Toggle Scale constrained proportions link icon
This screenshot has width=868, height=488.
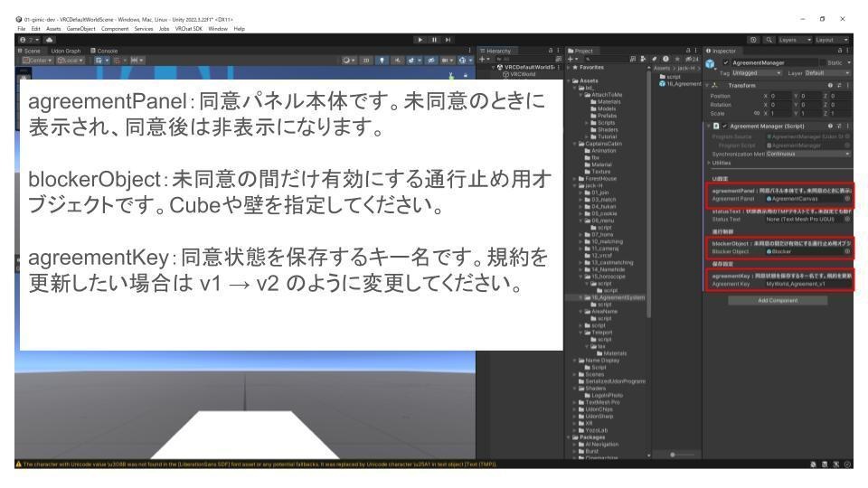[756, 113]
